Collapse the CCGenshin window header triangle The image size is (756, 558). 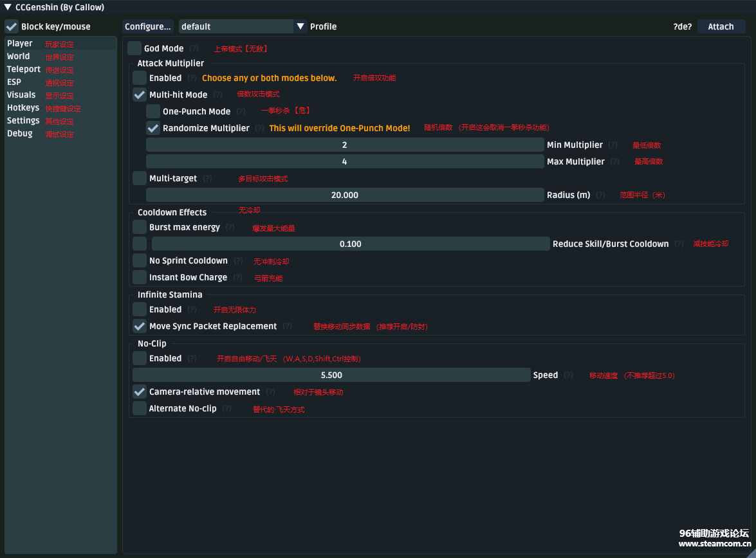[8, 8]
